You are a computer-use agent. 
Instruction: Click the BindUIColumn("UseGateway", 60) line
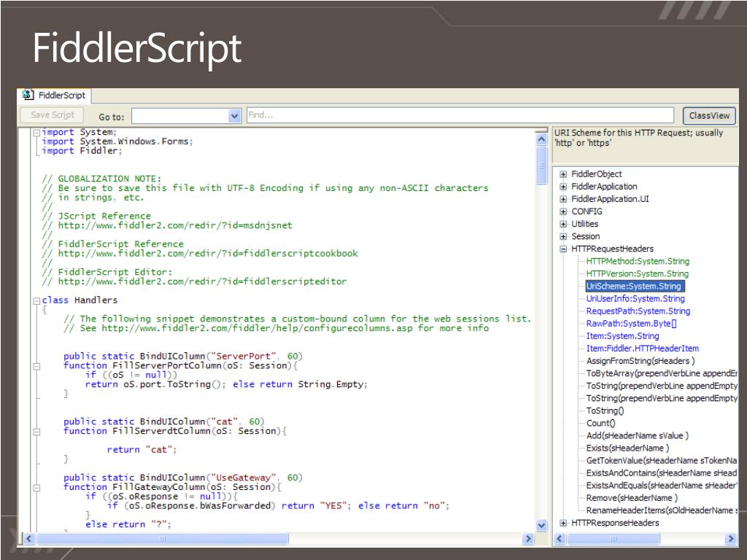point(183,478)
